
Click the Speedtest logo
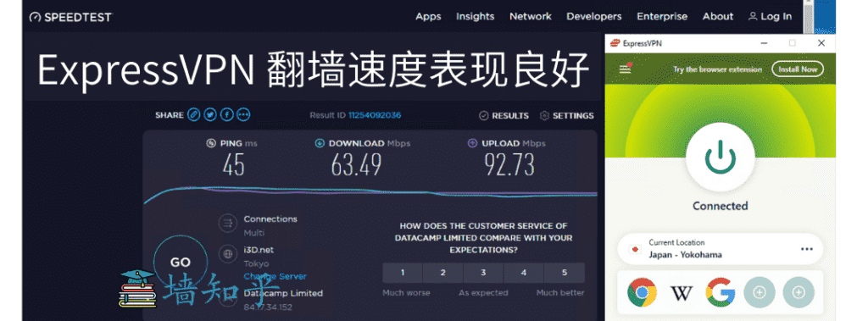pyautogui.click(x=70, y=17)
